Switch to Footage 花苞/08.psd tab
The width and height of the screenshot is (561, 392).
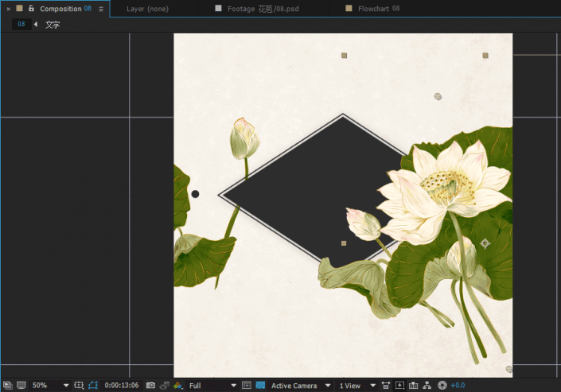tap(263, 9)
